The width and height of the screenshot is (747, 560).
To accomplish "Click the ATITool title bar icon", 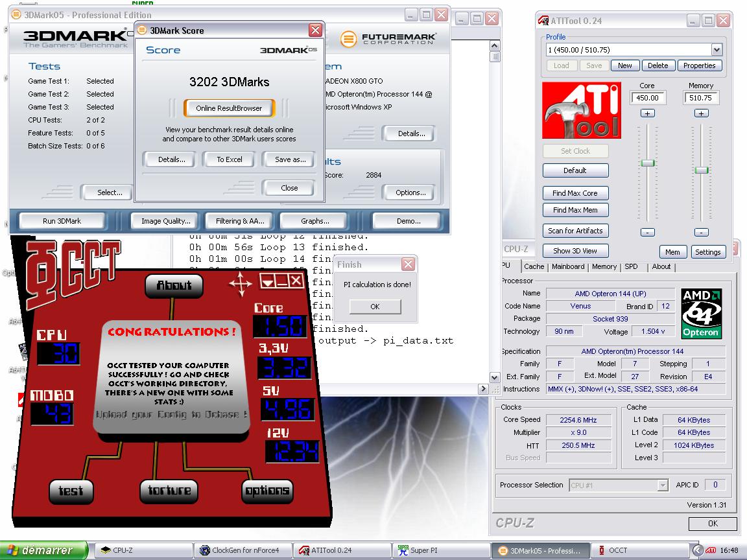I will click(543, 21).
